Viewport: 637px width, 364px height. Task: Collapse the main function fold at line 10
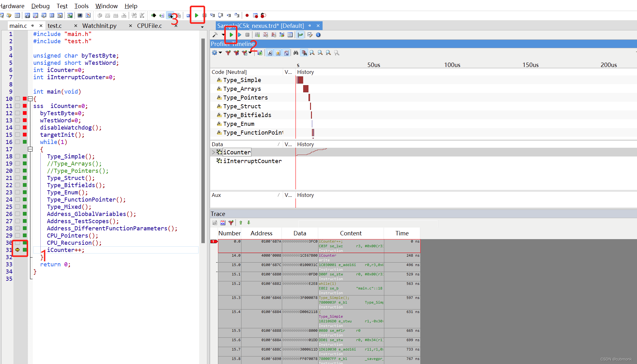[x=30, y=99]
